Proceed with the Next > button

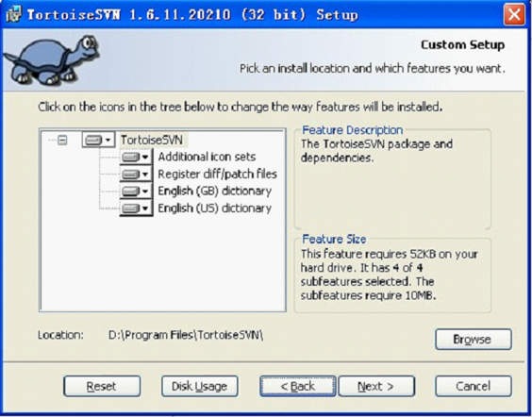coord(376,386)
